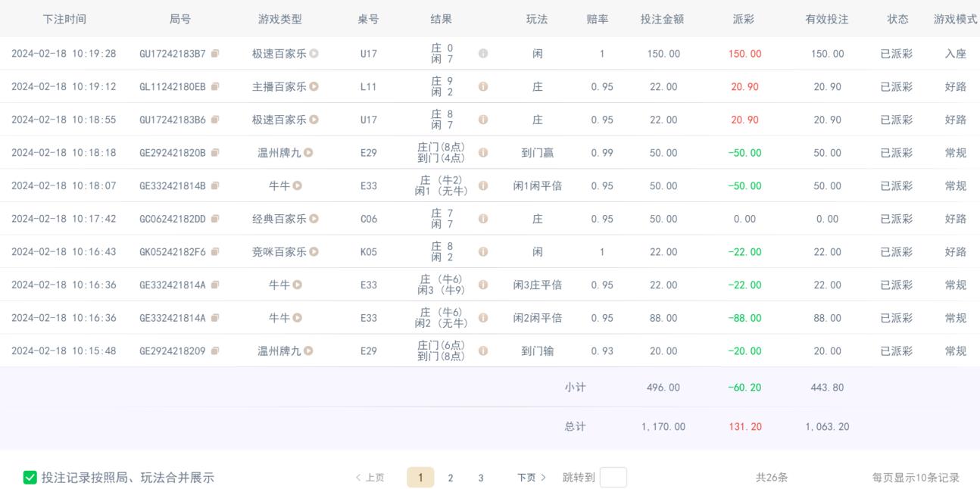Click the 游戏模式 column header
The height and width of the screenshot is (489, 980).
click(956, 20)
